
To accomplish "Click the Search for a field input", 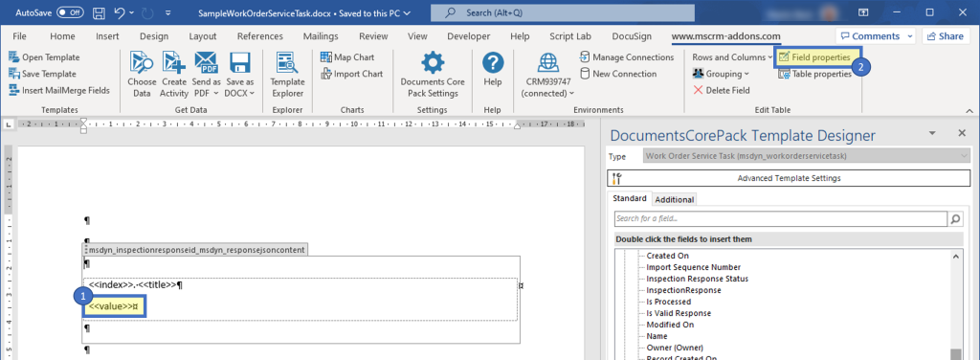I will 781,218.
